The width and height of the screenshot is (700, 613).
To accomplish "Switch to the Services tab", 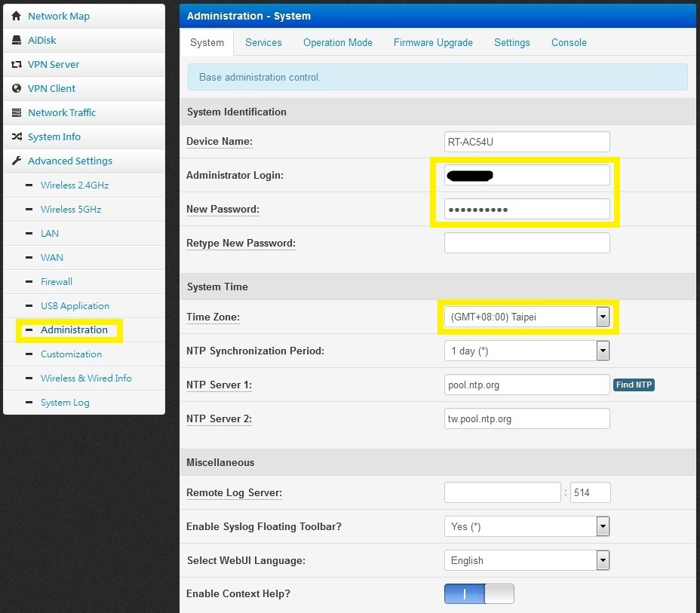I will (263, 42).
